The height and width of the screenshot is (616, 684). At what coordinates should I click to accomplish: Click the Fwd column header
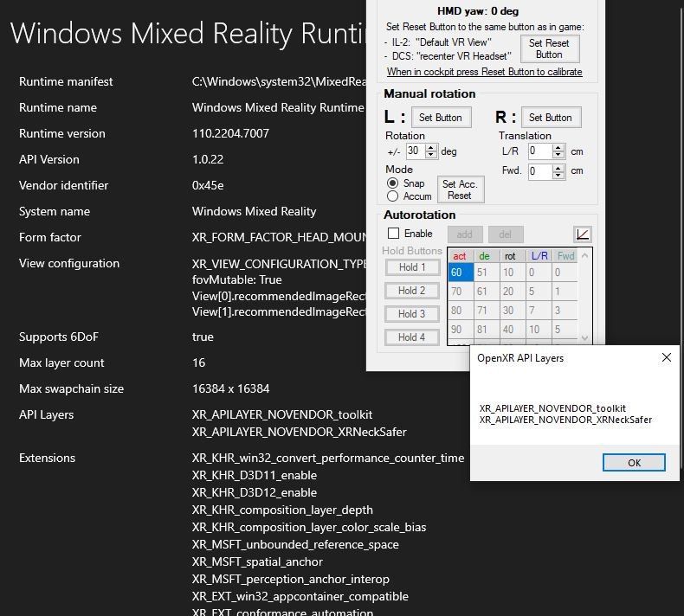565,256
